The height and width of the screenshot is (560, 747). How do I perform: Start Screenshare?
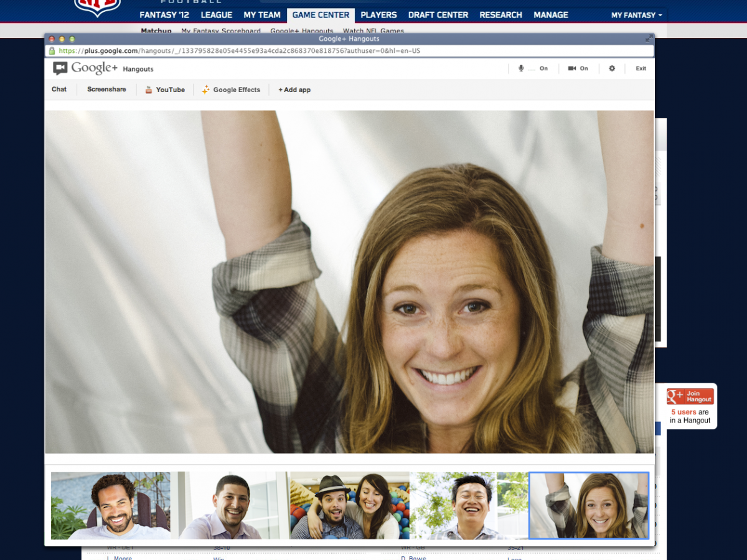(x=106, y=90)
